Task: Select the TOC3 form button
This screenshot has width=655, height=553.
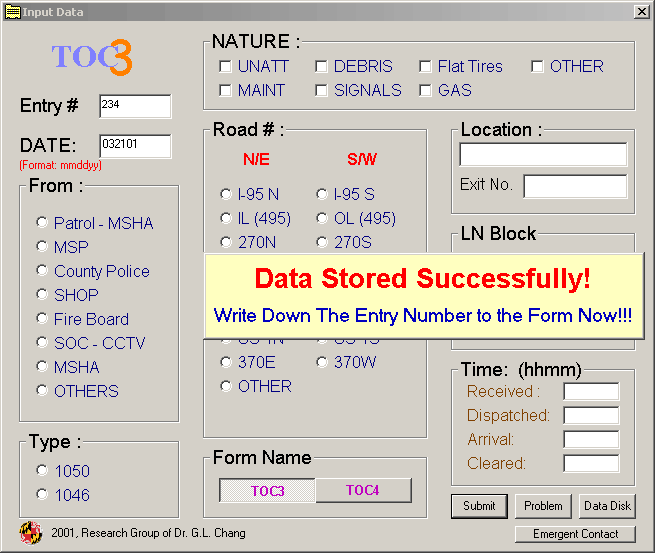Action: [268, 490]
